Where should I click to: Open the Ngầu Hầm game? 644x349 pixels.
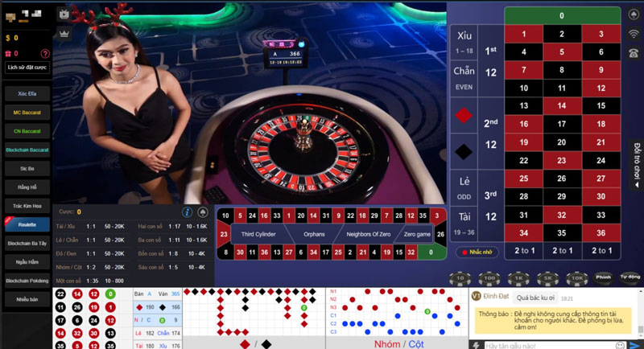[x=27, y=262]
